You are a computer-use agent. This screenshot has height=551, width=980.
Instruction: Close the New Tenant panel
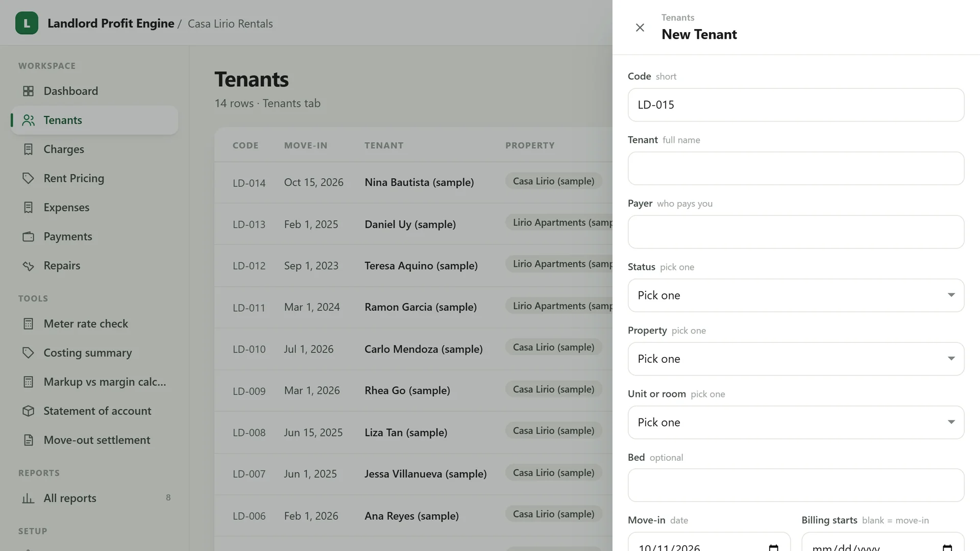click(640, 28)
